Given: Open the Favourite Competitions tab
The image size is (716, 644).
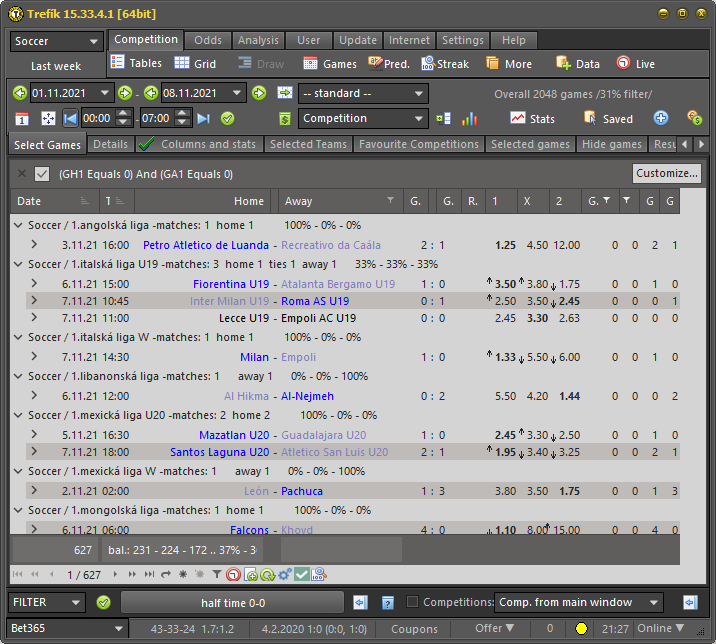Looking at the screenshot, I should pyautogui.click(x=419, y=144).
